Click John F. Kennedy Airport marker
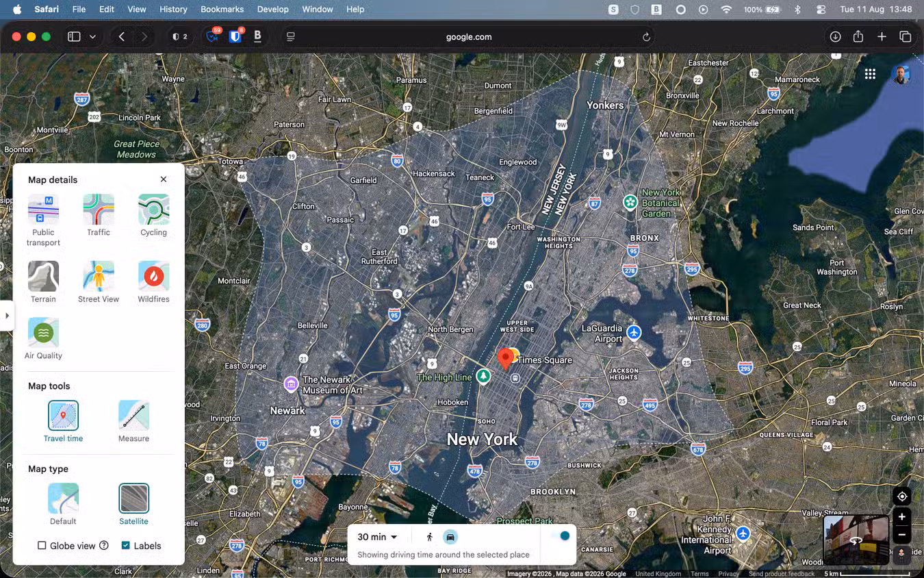 (x=743, y=533)
